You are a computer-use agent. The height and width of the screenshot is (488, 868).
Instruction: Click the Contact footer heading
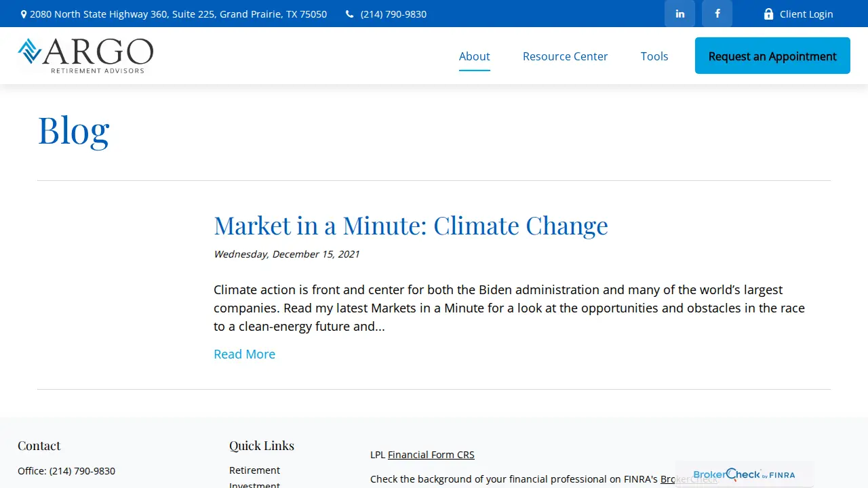coord(39,445)
